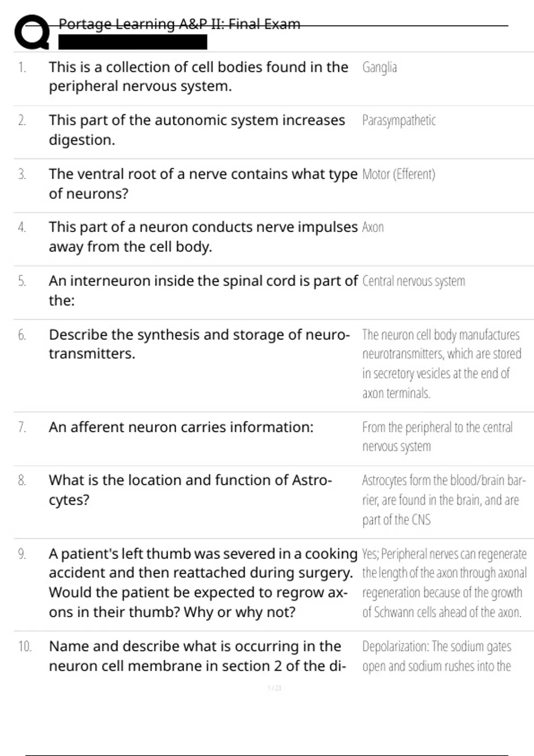Click question 7 on afferent neuron
This screenshot has width=534, height=756.
pos(181,427)
